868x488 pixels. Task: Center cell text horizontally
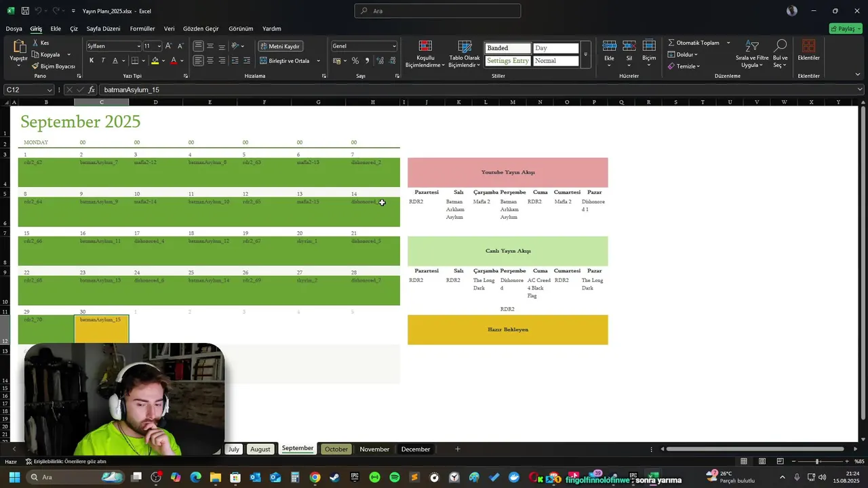click(210, 60)
